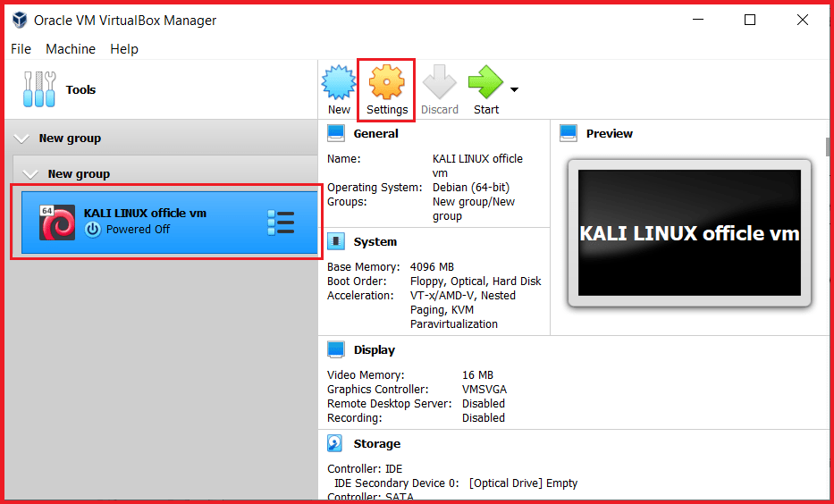834x504 pixels.
Task: Click the System section chip icon
Action: [335, 242]
